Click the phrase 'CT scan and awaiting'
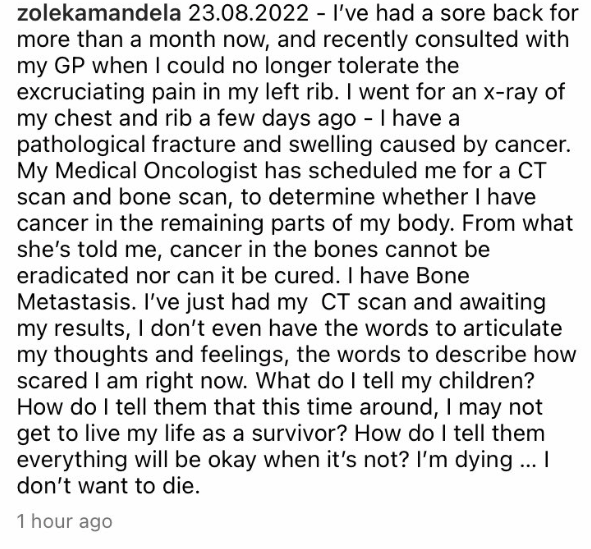Screen dimensions: 591x549 [433, 303]
